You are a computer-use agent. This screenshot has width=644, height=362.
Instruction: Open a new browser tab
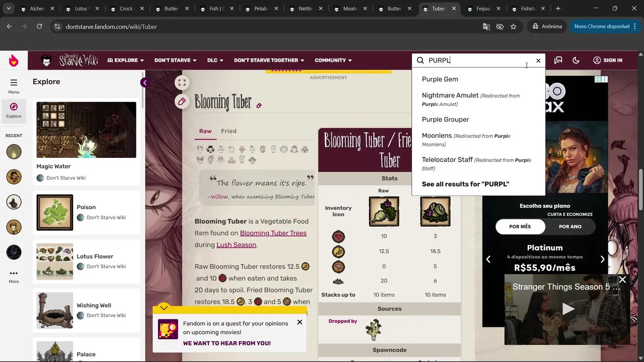pos(558,9)
